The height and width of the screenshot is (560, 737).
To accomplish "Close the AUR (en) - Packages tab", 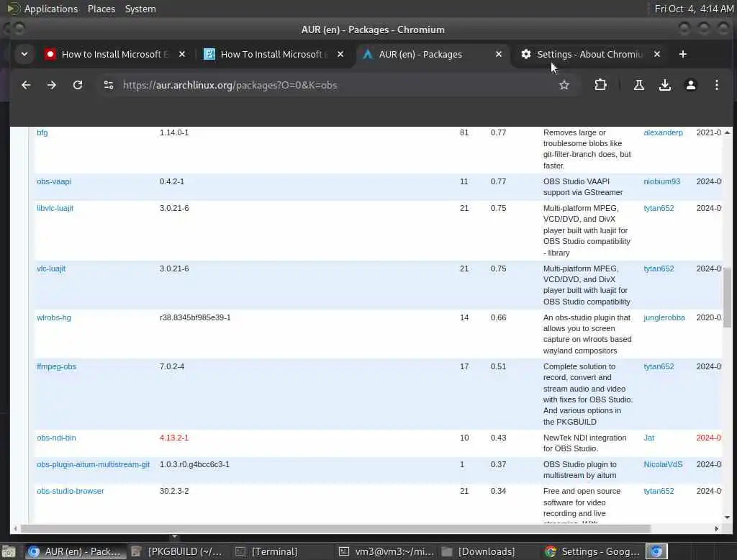I will (499, 54).
